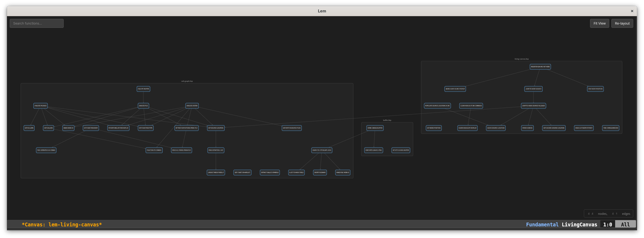Select the GET-SOURCE-LOCATION node
Image resolution: width=644 pixels, height=238 pixels.
coord(216,128)
